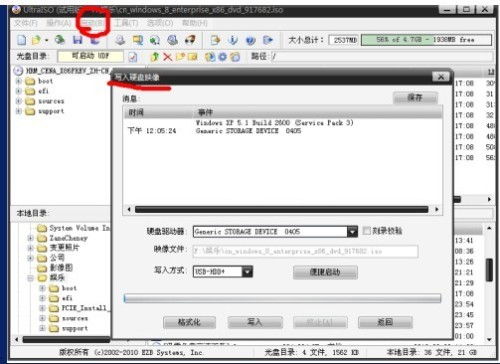Open the 工具(T) menu
This screenshot has height=364, width=500.
click(x=127, y=23)
